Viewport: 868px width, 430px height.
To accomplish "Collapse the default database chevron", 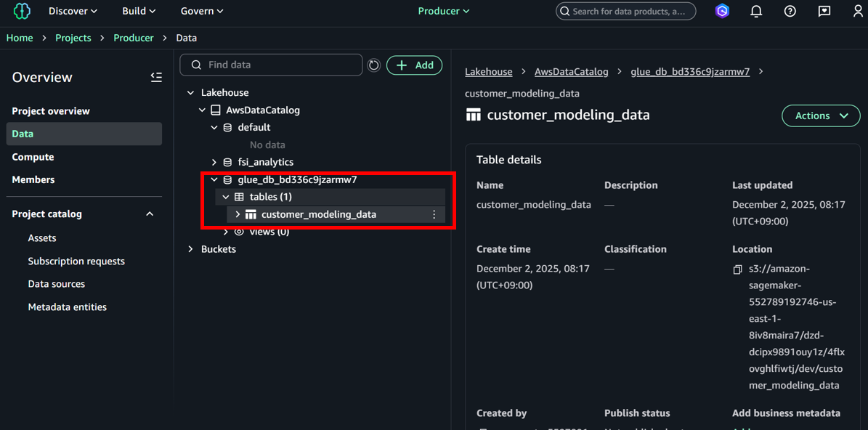I will coord(214,127).
